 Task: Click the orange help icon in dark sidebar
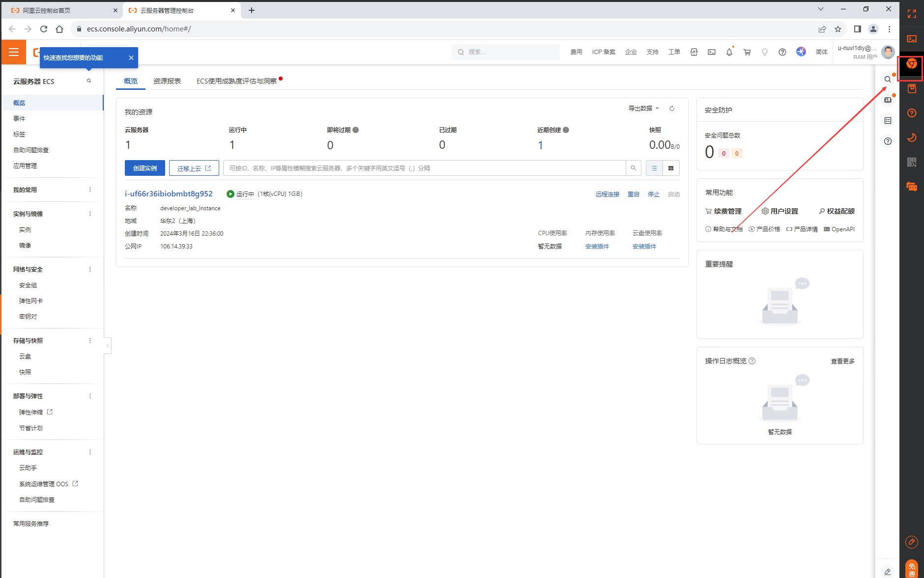point(912,113)
